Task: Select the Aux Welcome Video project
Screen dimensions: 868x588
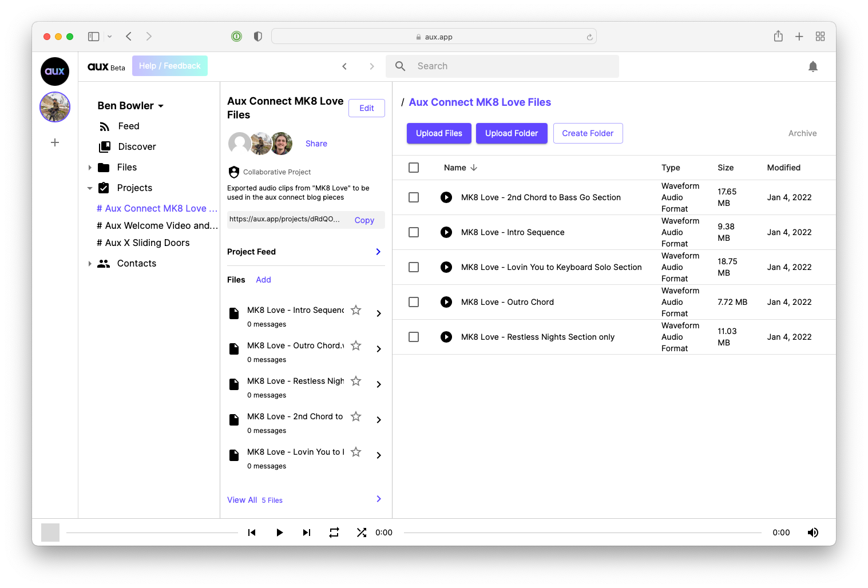Action: click(x=157, y=226)
